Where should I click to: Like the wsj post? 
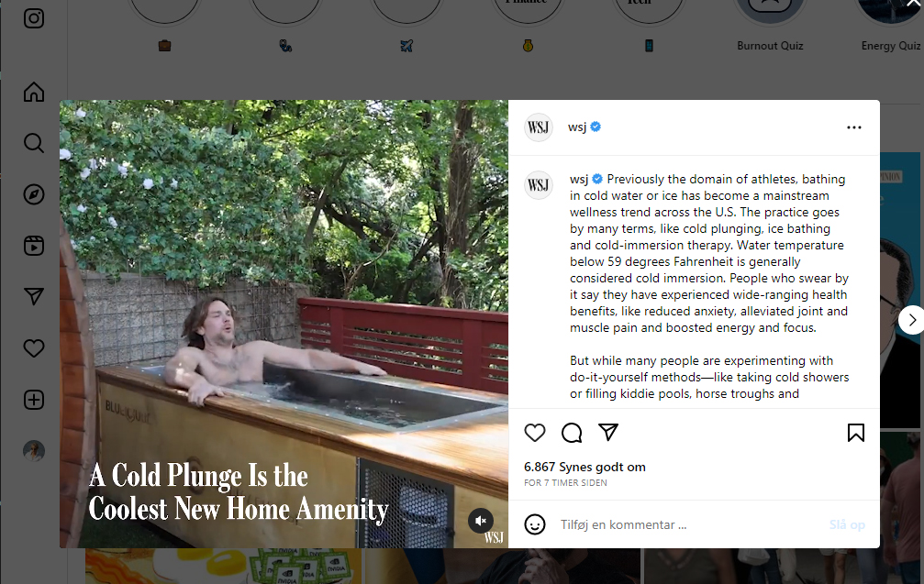click(534, 433)
